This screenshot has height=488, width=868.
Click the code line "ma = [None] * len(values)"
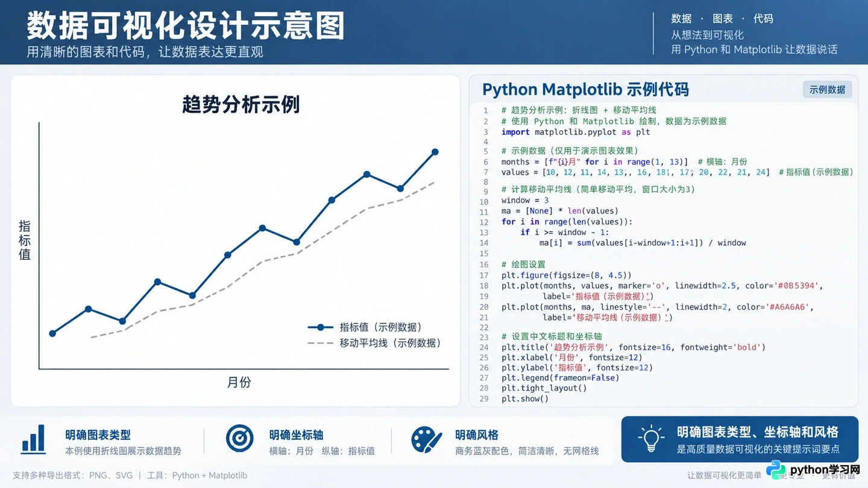tap(560, 211)
